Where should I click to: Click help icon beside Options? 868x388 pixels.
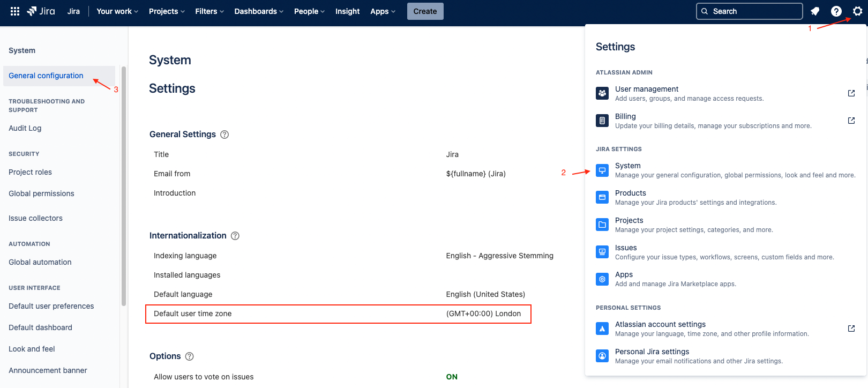[189, 356]
